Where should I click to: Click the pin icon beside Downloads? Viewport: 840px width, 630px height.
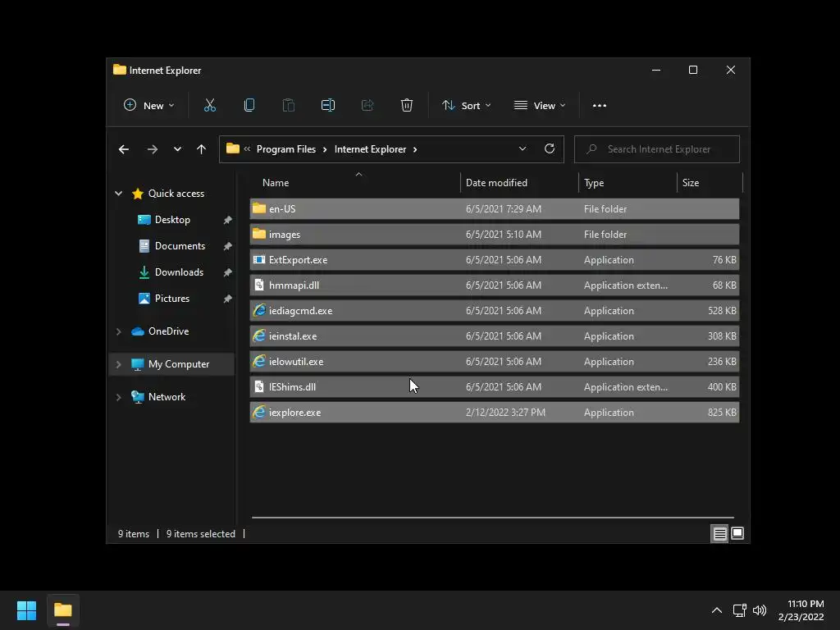(x=228, y=272)
